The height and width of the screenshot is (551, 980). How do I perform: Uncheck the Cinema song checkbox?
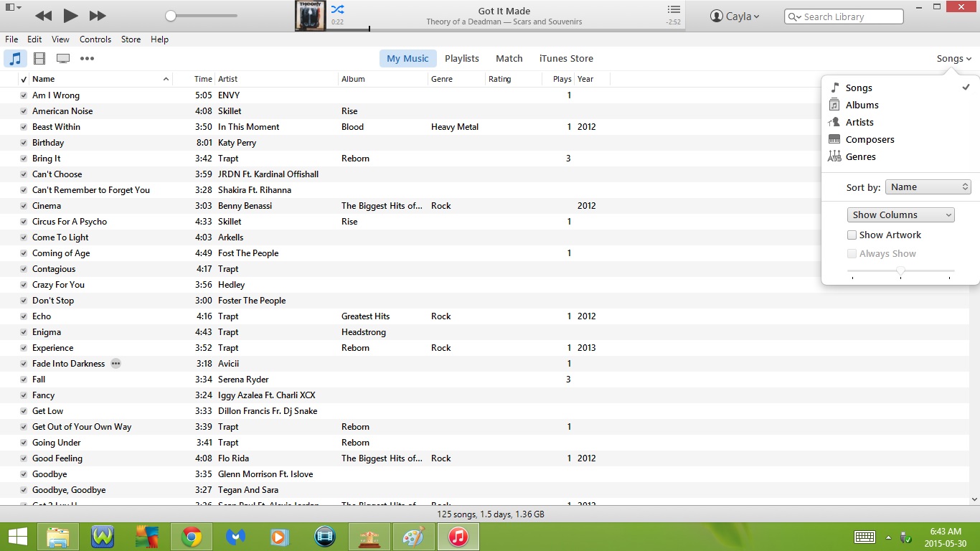click(24, 206)
